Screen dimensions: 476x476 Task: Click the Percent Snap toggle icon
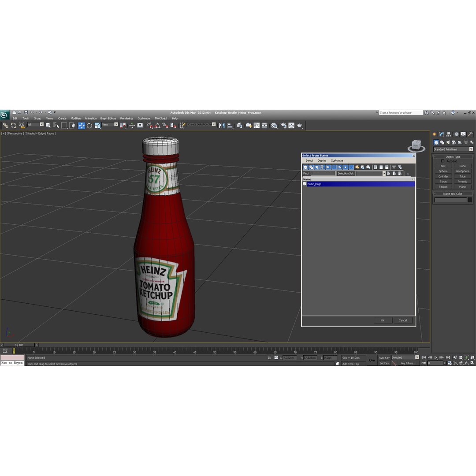[x=165, y=125]
